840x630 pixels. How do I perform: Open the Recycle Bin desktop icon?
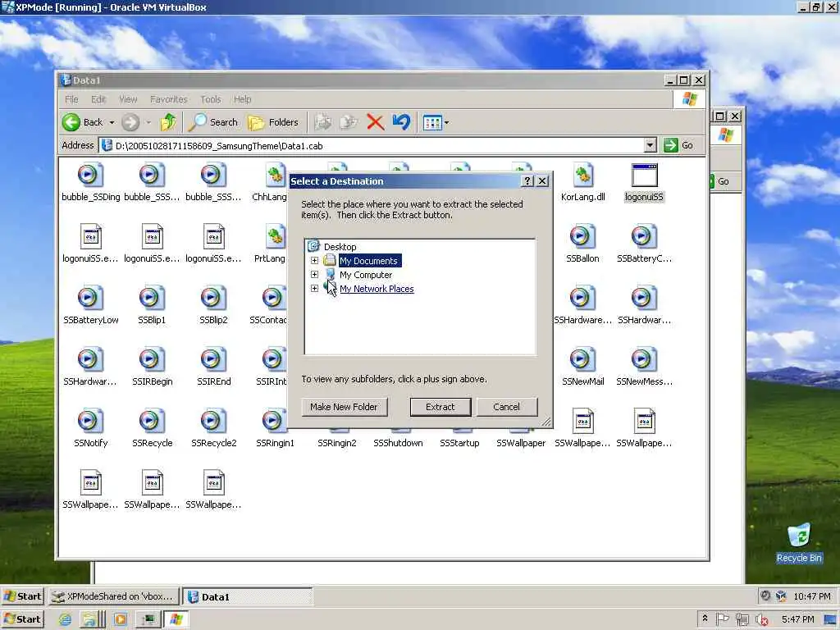tap(798, 543)
